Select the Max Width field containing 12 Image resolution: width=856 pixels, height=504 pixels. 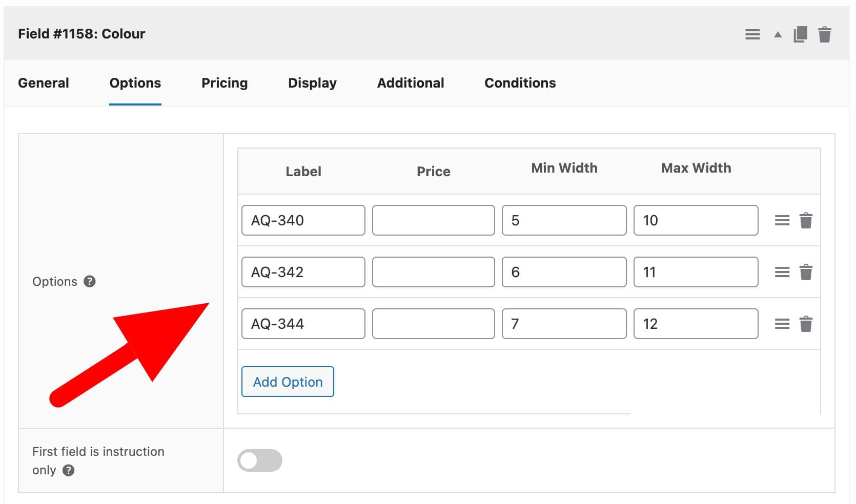point(696,323)
